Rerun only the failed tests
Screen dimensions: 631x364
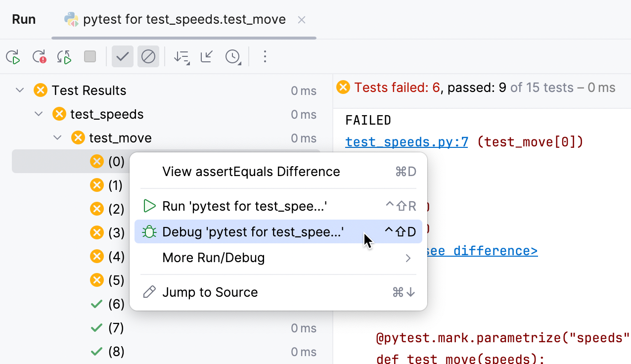[39, 56]
